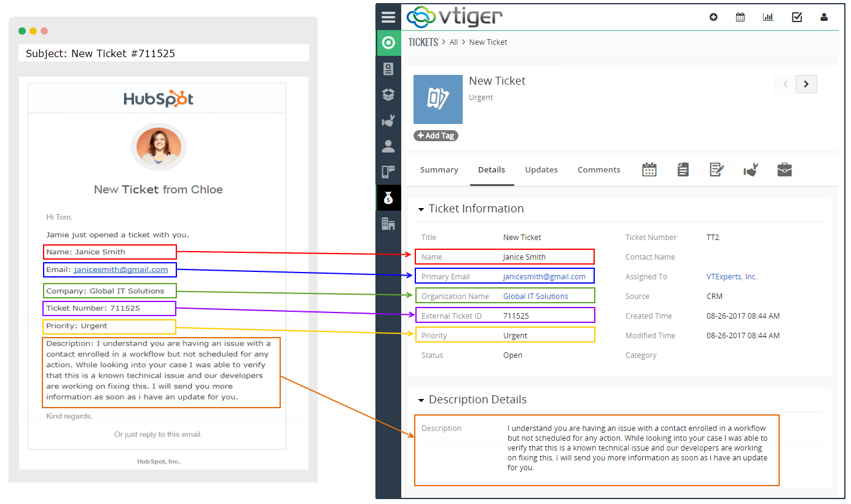The image size is (851, 504).
Task: Click the blue ticket module image
Action: point(438,99)
